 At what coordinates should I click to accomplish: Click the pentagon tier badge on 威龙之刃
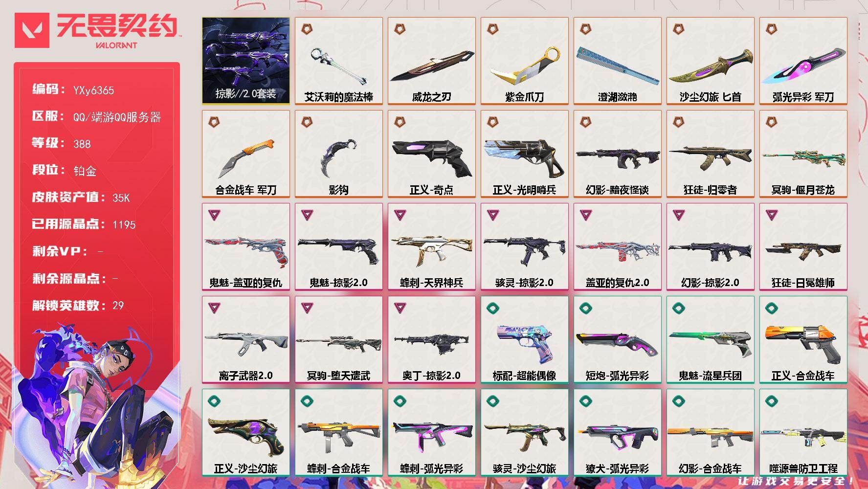point(400,30)
